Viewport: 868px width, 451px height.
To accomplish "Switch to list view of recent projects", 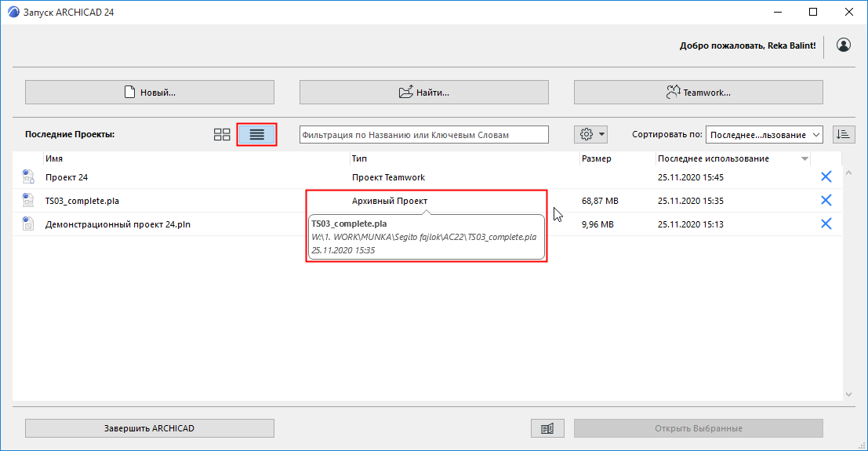I will pyautogui.click(x=257, y=135).
